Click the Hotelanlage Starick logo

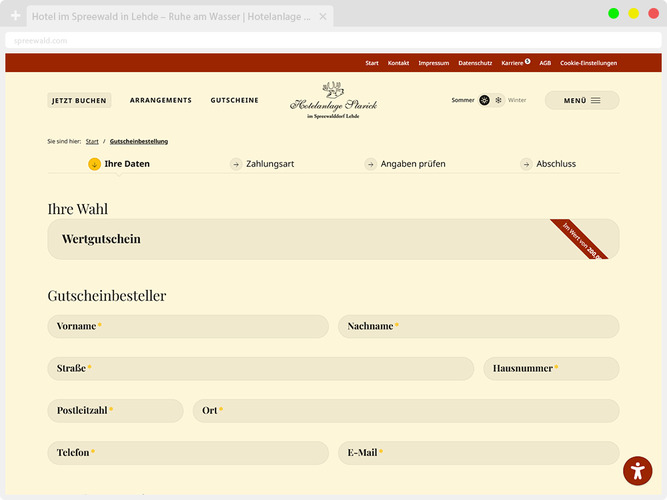[333, 100]
